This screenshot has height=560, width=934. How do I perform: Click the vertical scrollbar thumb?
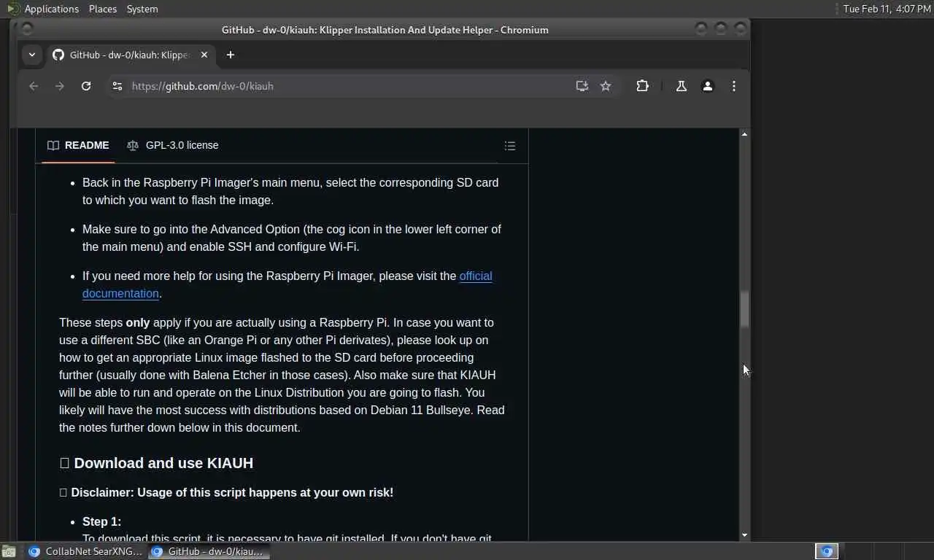tap(744, 310)
